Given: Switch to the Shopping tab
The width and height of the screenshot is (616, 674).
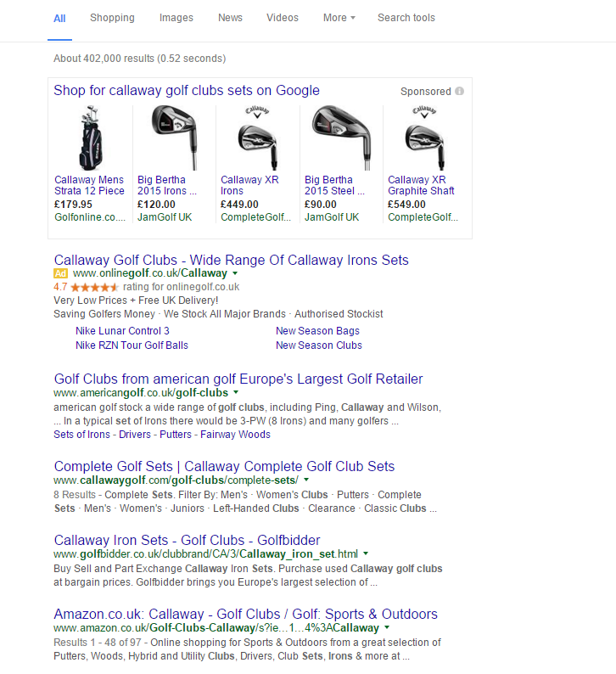Looking at the screenshot, I should tap(112, 18).
